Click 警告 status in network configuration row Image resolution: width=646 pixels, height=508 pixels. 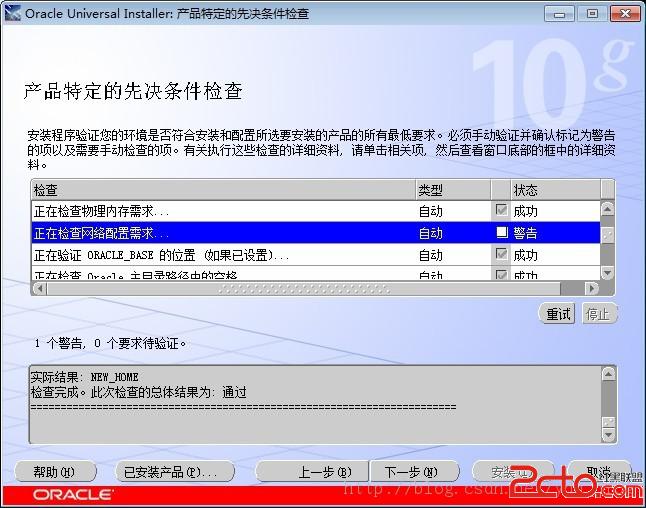pos(525,233)
